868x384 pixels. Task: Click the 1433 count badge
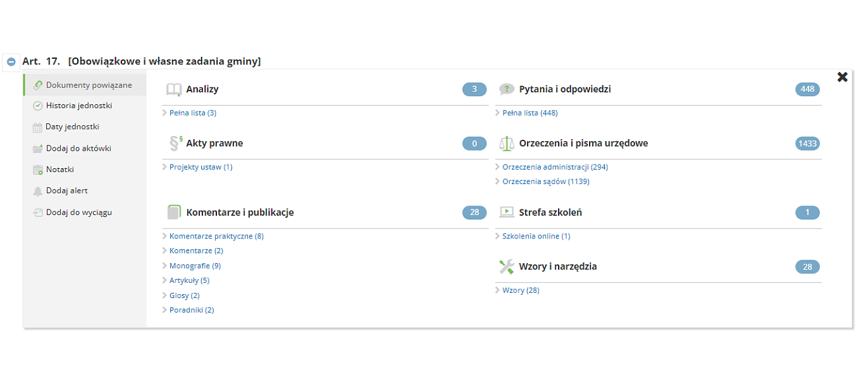807,144
